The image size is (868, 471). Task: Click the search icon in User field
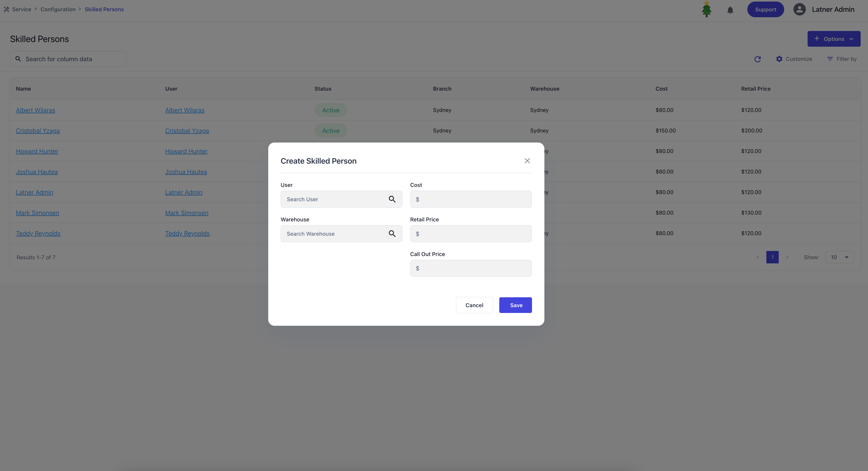pos(392,199)
